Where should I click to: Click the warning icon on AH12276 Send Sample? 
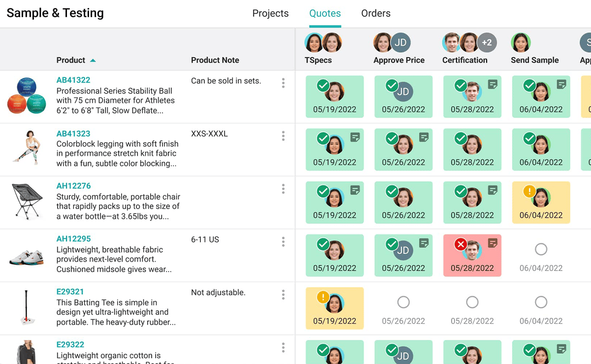pyautogui.click(x=529, y=191)
